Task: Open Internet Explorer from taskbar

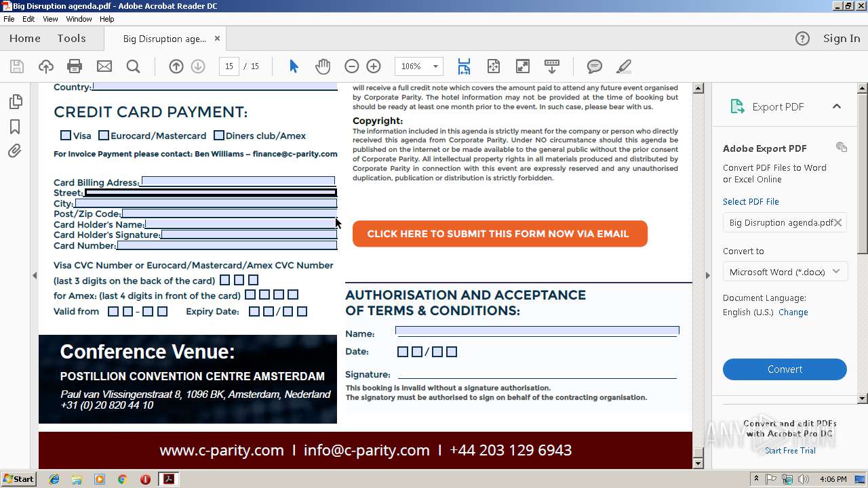Action: point(54,479)
